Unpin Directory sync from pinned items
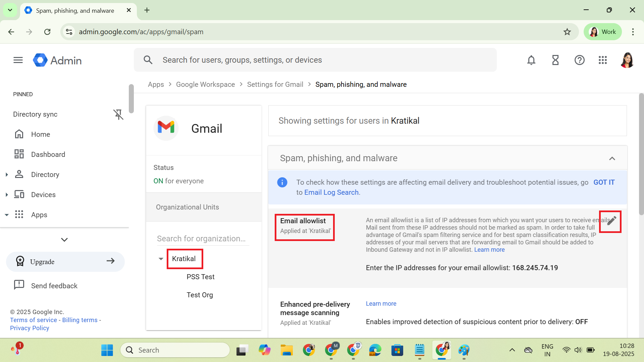 pyautogui.click(x=118, y=114)
